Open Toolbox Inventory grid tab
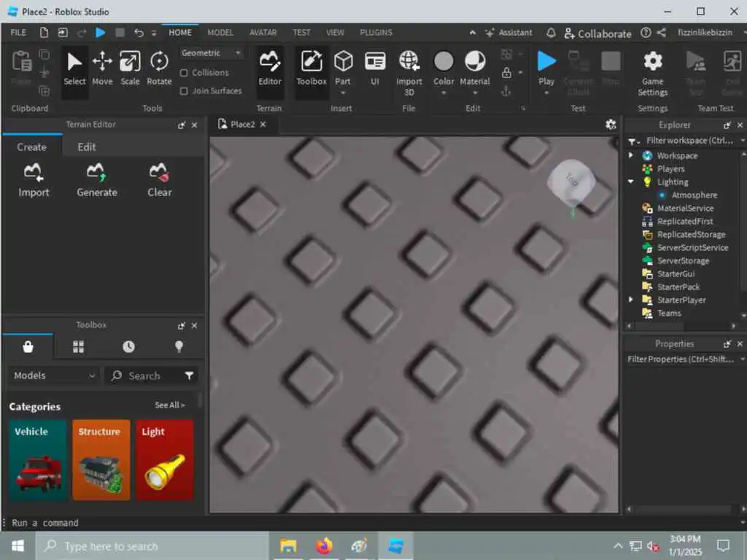The width and height of the screenshot is (747, 560). click(x=79, y=346)
